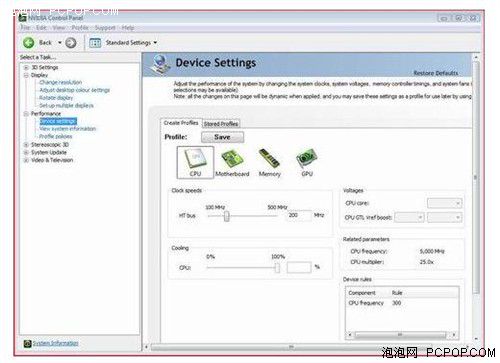Viewport: 500px width, 363px height.
Task: Select Change resolution in the task tree
Action: click(60, 82)
